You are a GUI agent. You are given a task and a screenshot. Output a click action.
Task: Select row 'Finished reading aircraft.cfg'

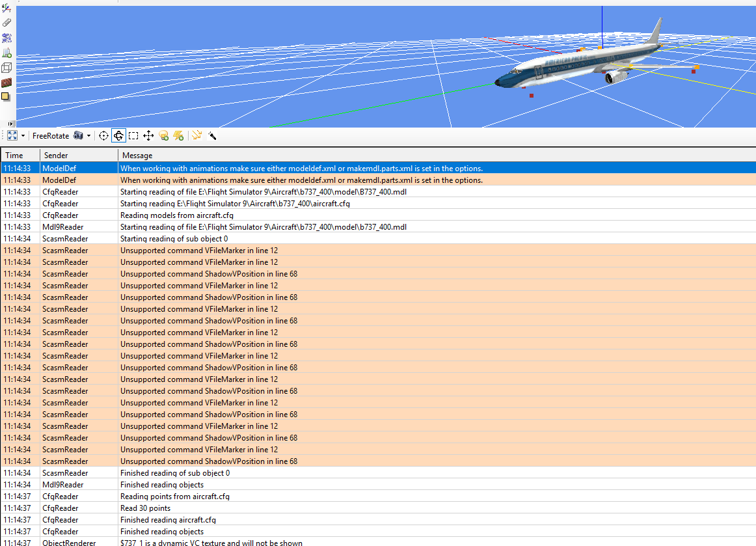[x=378, y=520]
